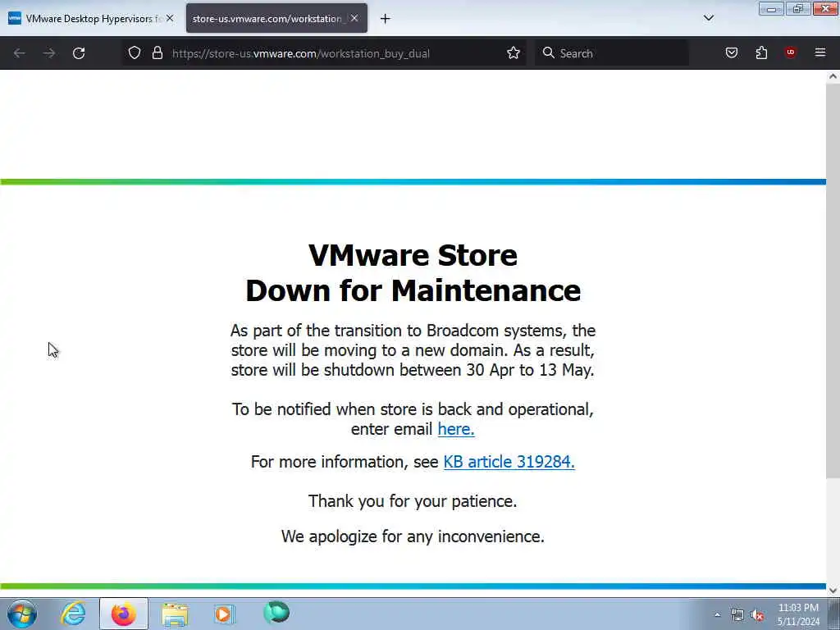View site security via the padlock icon
This screenshot has height=630, width=840.
tap(157, 53)
